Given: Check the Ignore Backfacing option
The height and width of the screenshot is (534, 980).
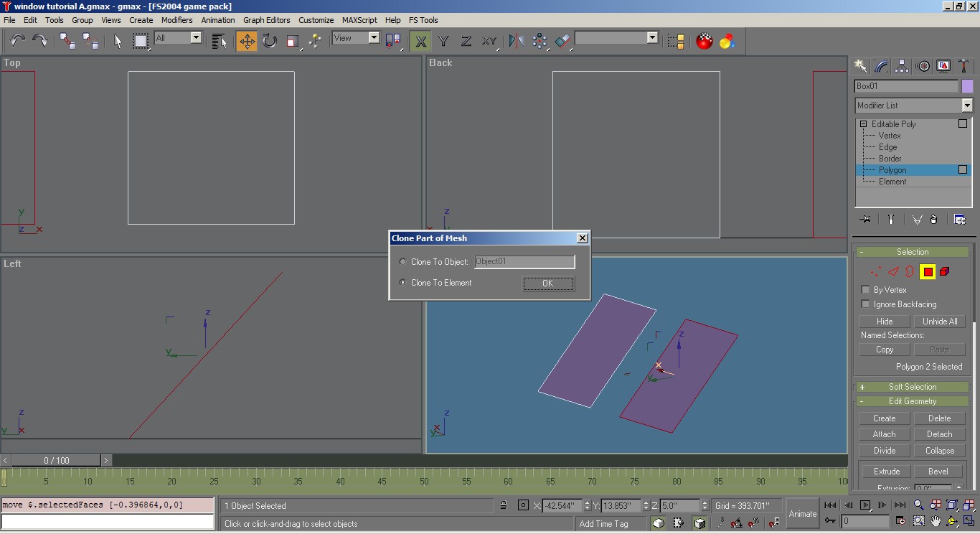Looking at the screenshot, I should point(865,304).
